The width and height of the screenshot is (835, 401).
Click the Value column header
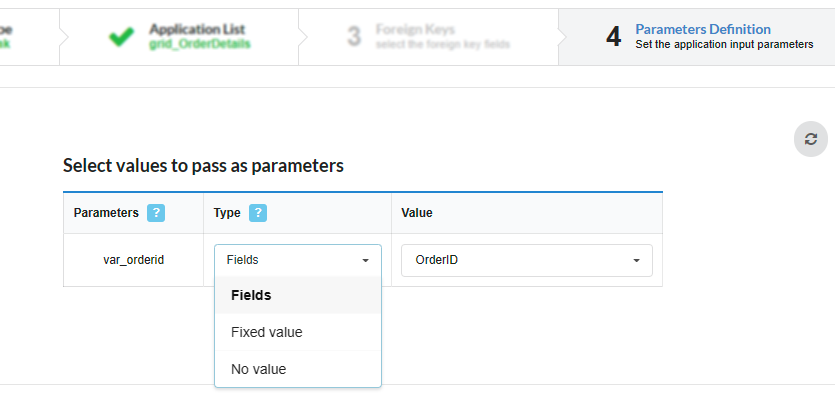click(417, 213)
